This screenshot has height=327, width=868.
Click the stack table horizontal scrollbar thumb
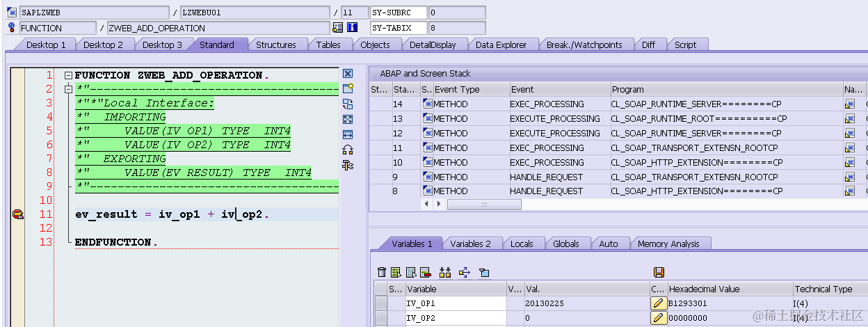(x=484, y=204)
